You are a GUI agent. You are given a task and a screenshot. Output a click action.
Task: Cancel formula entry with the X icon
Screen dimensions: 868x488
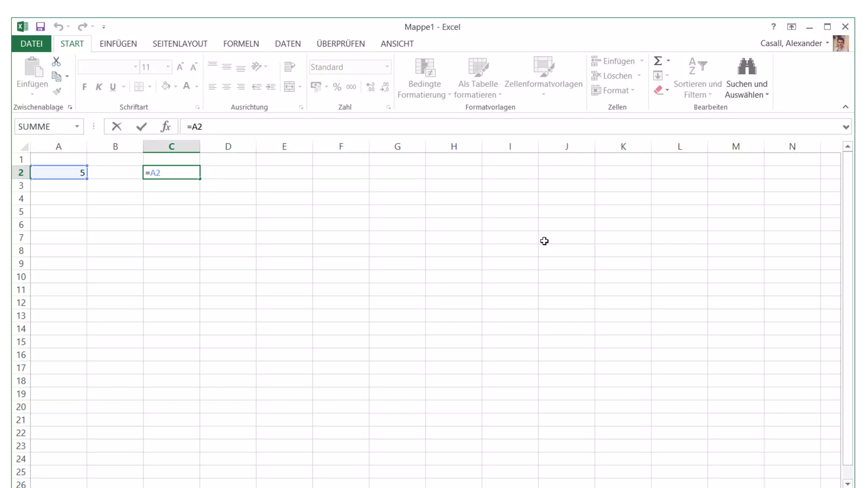[x=117, y=126]
